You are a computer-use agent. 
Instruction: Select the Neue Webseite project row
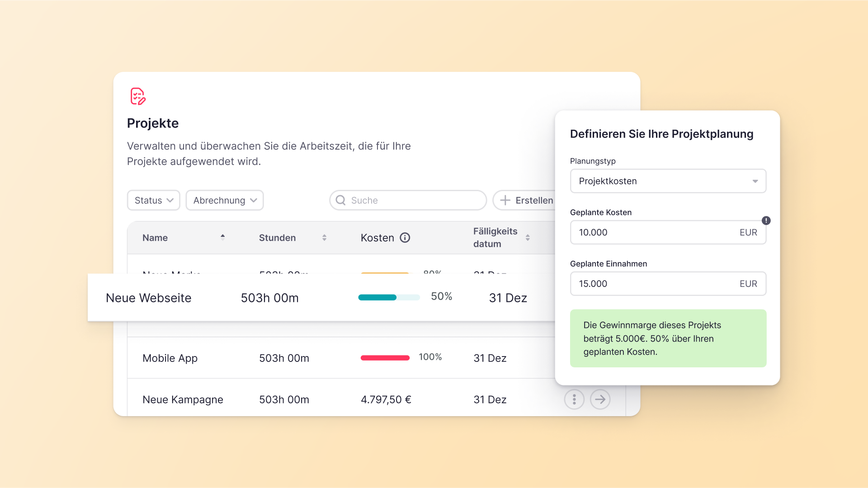149,298
